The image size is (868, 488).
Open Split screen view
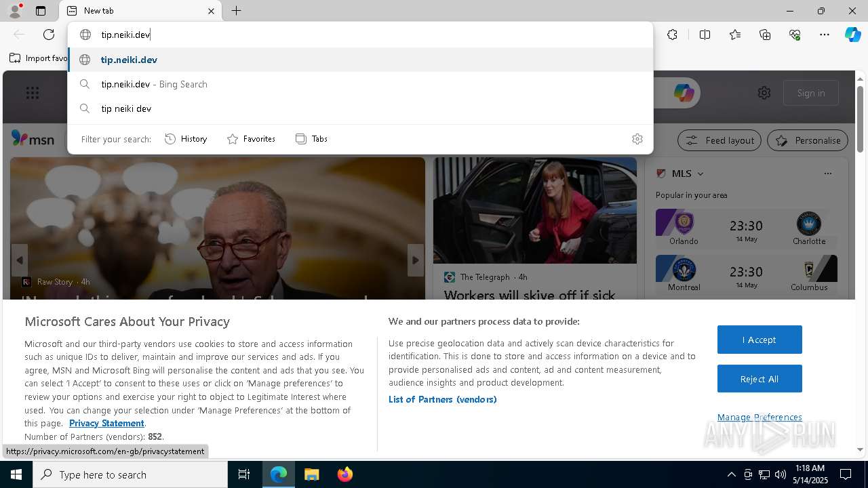click(x=705, y=35)
